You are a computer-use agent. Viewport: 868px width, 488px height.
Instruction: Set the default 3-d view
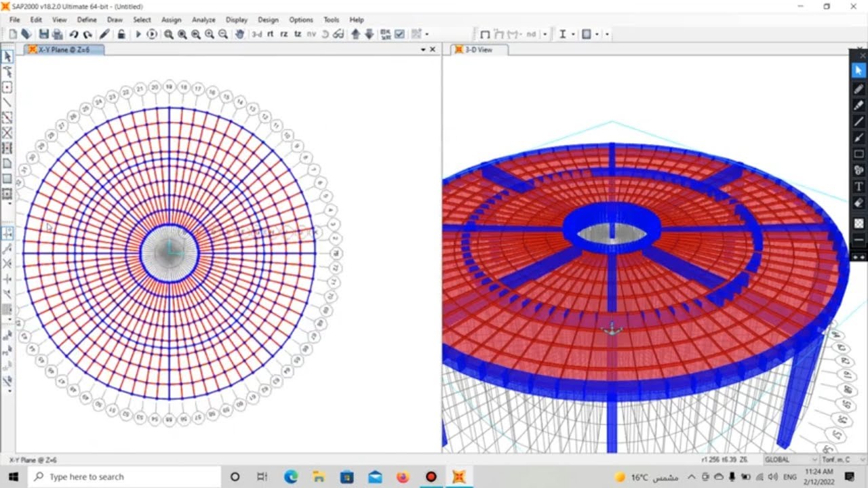point(257,34)
